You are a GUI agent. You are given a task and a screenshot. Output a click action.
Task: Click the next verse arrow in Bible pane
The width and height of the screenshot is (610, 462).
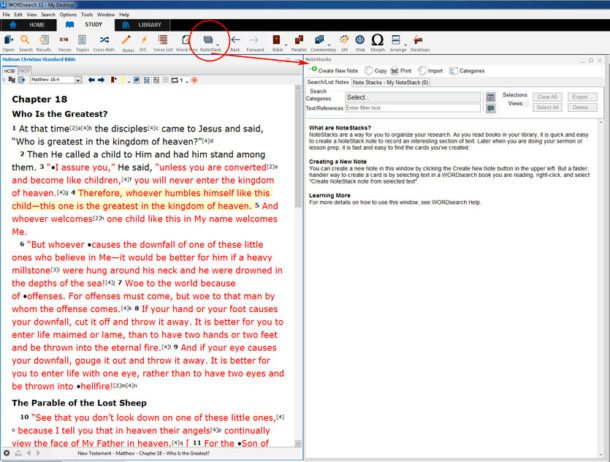101,80
